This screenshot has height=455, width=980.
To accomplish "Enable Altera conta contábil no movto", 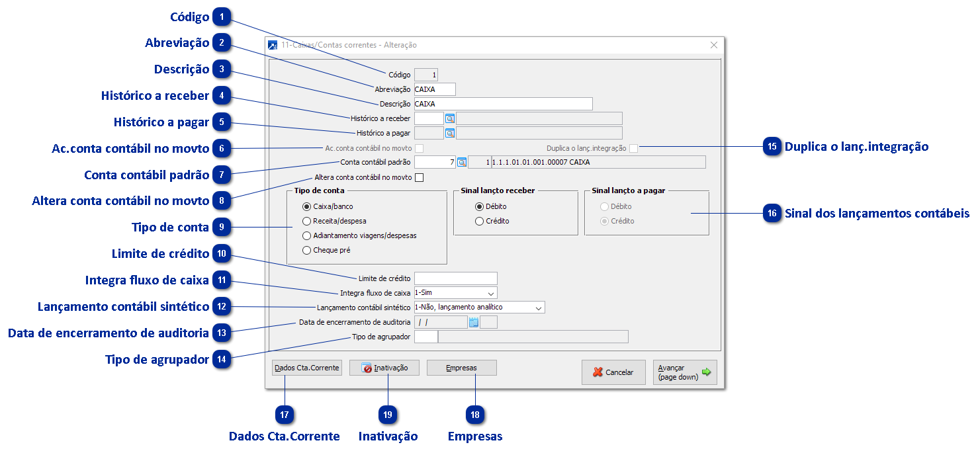I will pyautogui.click(x=419, y=177).
